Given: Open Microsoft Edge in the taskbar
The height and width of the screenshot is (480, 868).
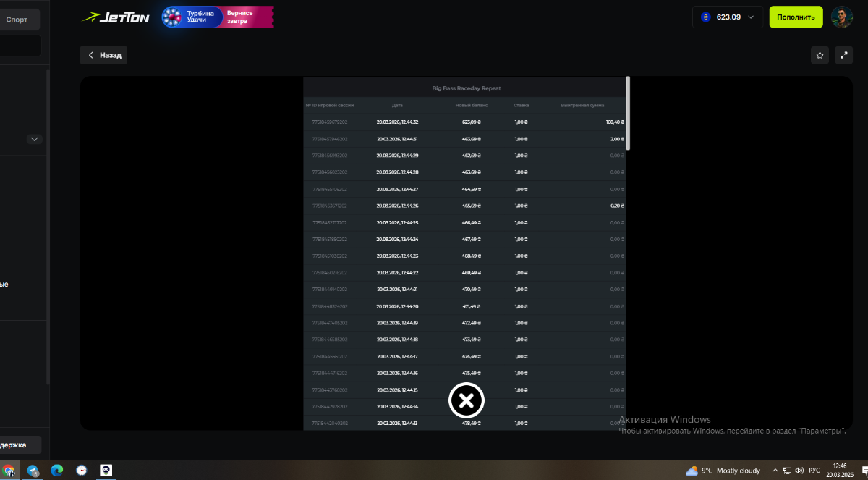Looking at the screenshot, I should point(57,470).
